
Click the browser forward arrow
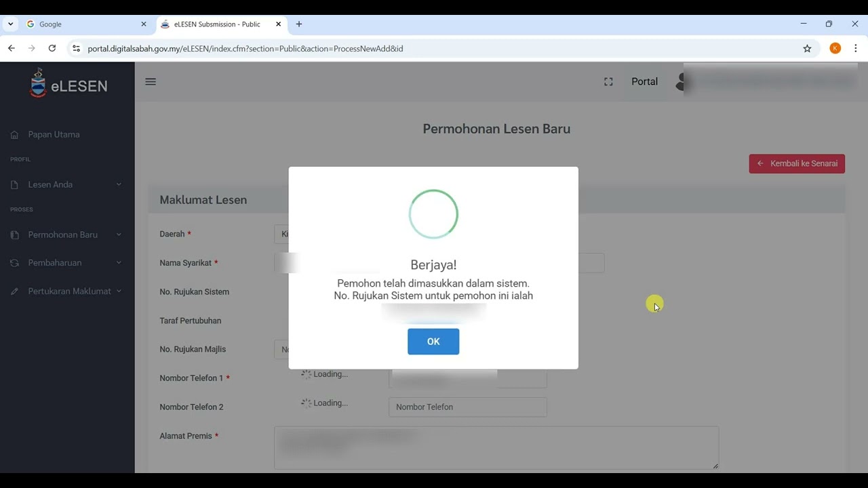coord(32,48)
